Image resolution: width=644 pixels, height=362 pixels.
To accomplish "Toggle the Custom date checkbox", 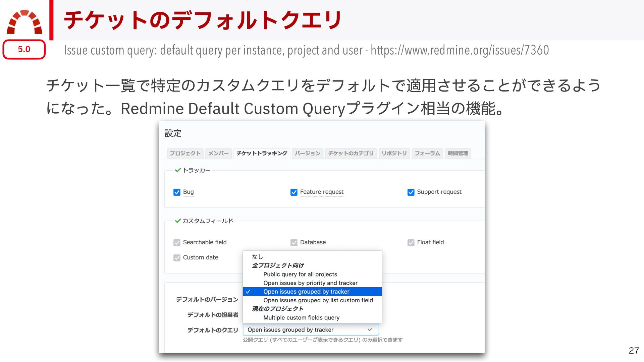I will [x=177, y=258].
